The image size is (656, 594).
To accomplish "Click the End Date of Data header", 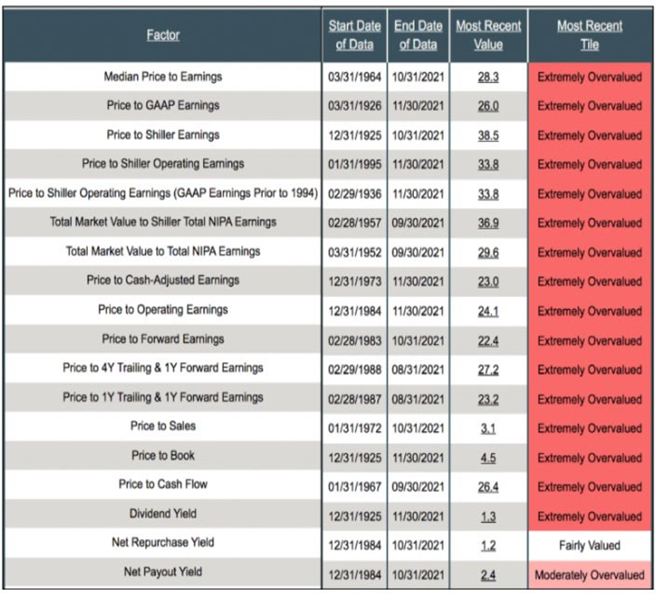I will click(418, 35).
